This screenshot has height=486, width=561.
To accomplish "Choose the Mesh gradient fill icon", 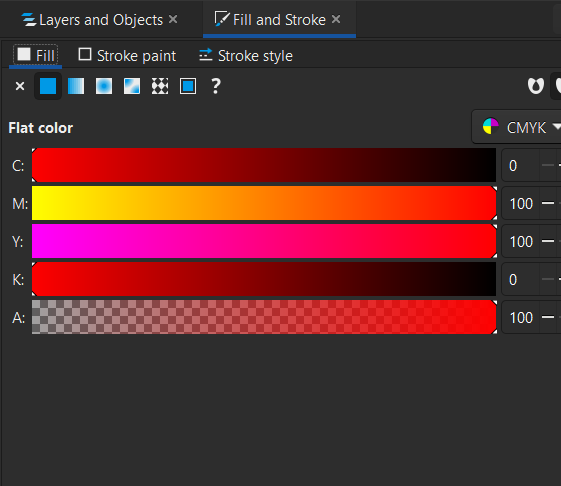I will (132, 86).
